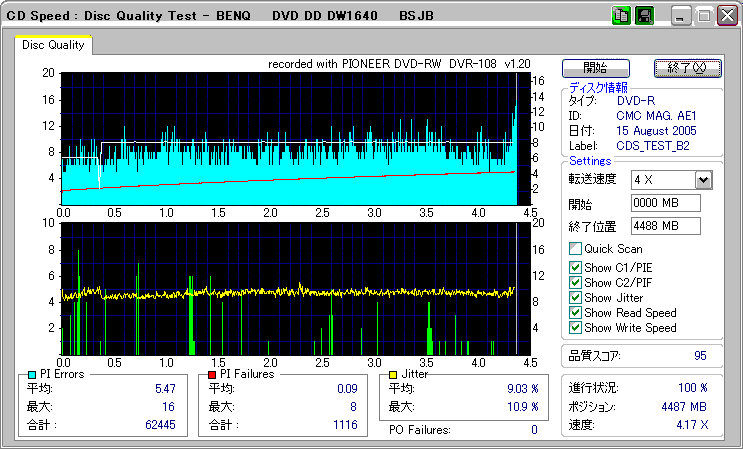743x449 pixels.
Task: Uncheck Show Read Speed
Action: click(x=575, y=313)
